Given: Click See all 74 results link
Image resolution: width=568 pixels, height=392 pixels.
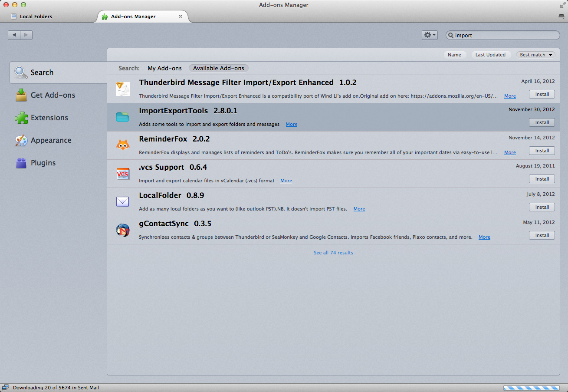Looking at the screenshot, I should pyautogui.click(x=333, y=253).
